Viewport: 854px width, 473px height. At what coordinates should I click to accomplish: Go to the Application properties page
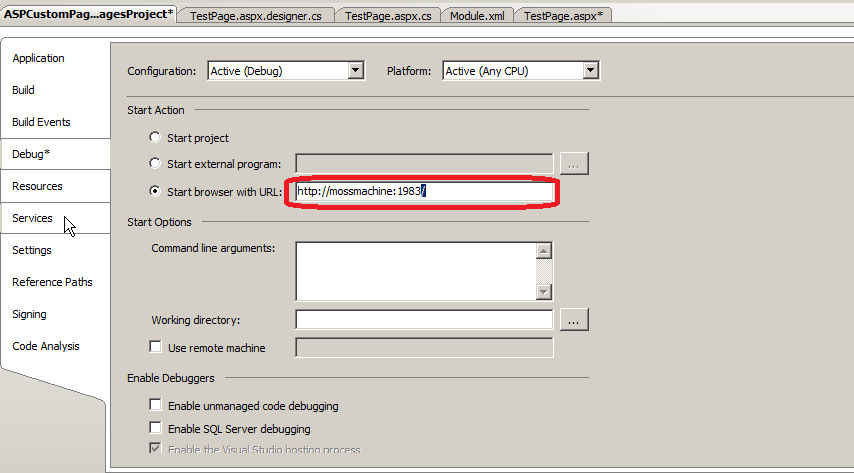(x=38, y=58)
